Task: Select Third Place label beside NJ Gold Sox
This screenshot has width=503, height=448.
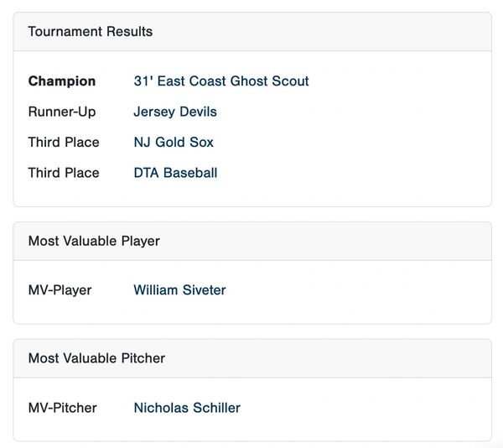Action: 64,142
